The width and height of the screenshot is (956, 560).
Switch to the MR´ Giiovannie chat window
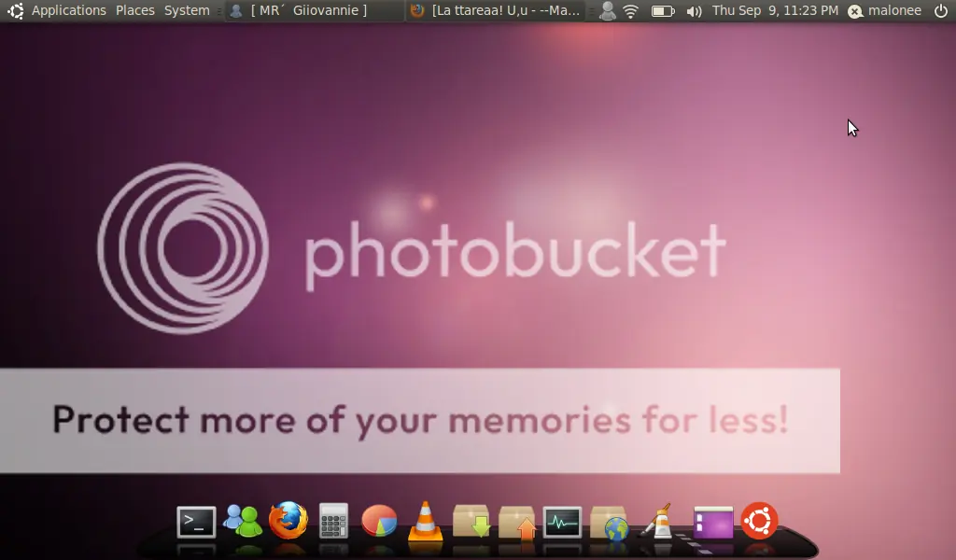315,10
